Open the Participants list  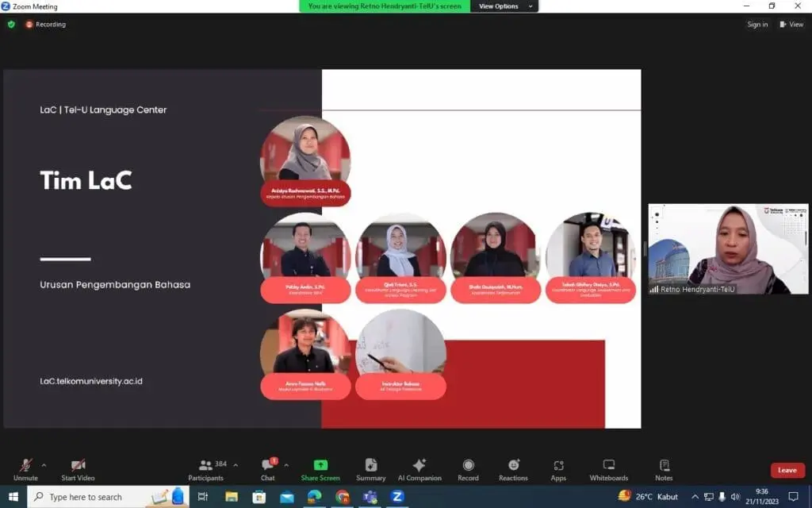point(207,469)
